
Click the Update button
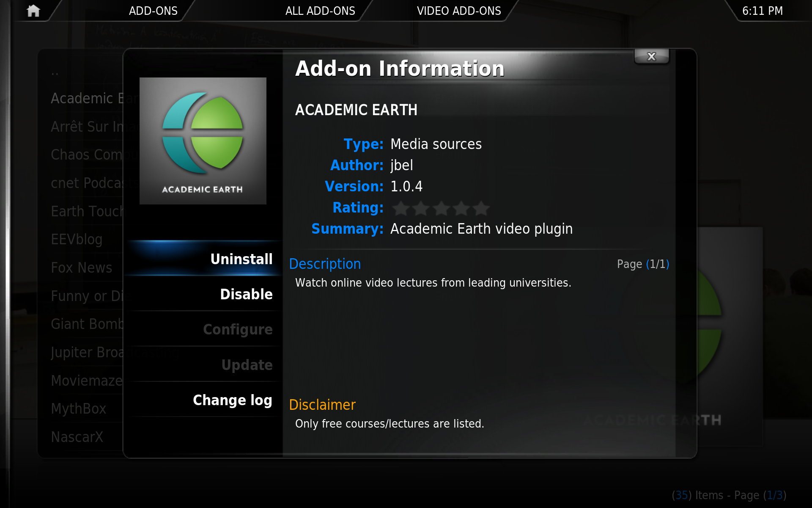tap(247, 365)
